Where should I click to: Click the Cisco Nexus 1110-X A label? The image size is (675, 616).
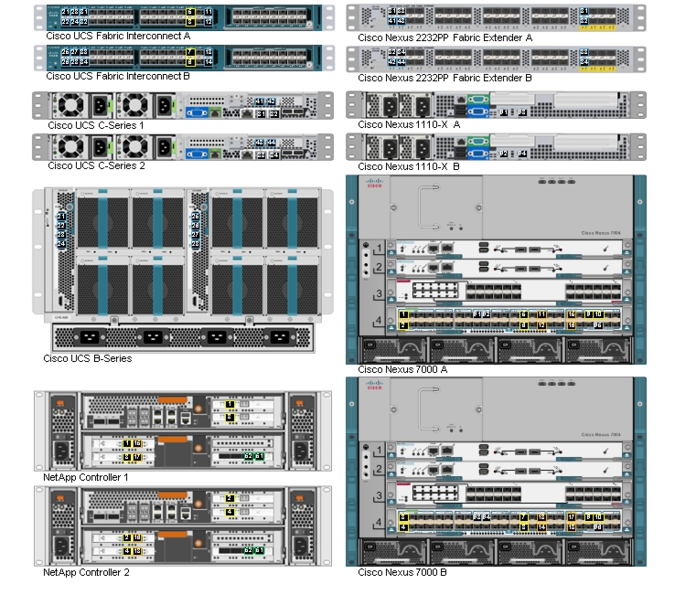click(x=409, y=124)
